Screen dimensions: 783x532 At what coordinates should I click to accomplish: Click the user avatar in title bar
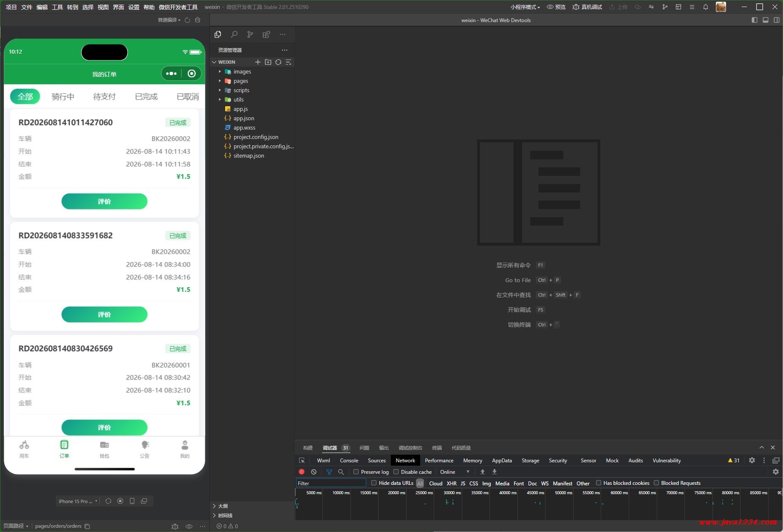tap(721, 7)
